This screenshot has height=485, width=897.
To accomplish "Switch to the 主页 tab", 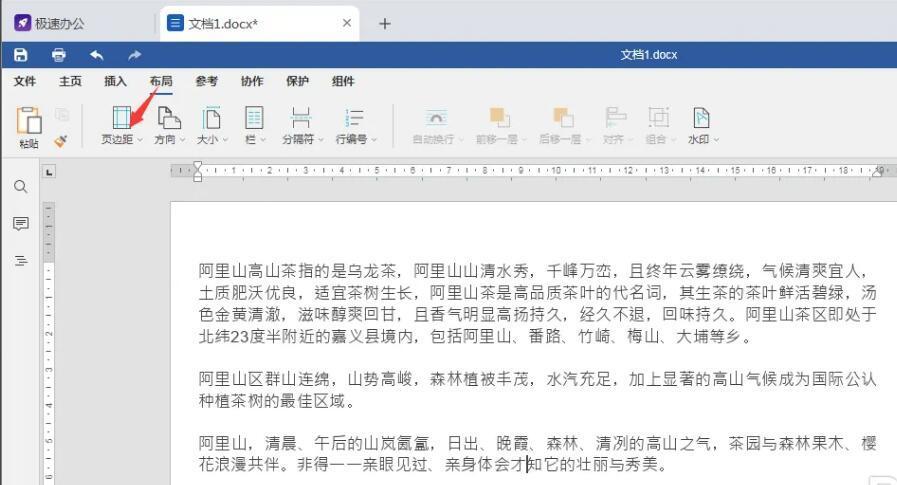I will tap(70, 81).
